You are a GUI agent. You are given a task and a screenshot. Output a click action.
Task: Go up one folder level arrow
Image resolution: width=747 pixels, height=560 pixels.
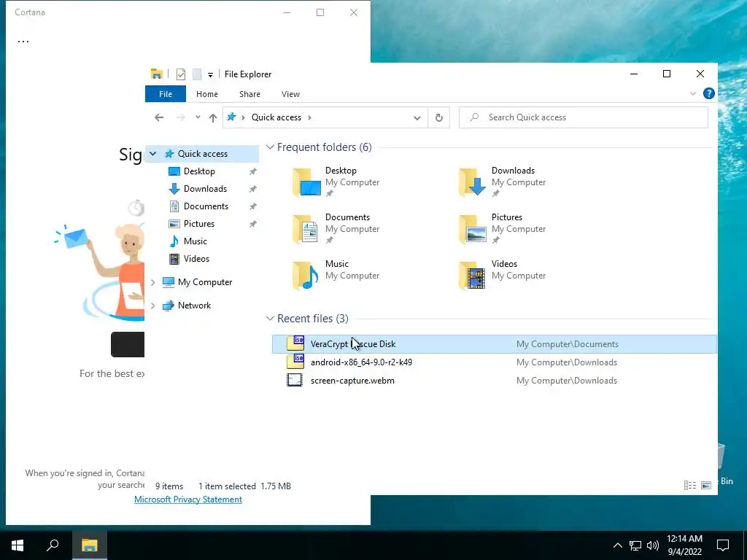pos(213,117)
